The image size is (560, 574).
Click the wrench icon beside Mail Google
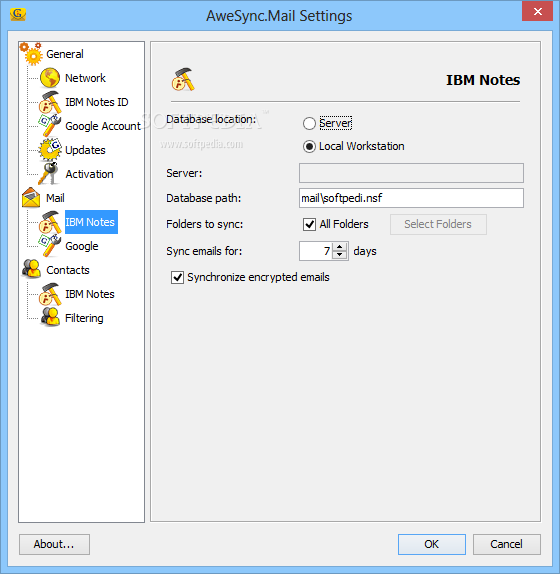pyautogui.click(x=50, y=246)
